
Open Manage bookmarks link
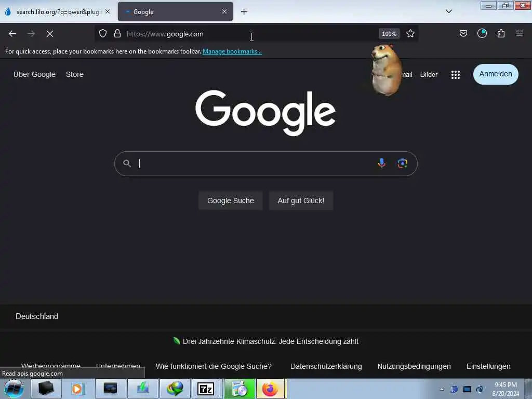pos(232,51)
